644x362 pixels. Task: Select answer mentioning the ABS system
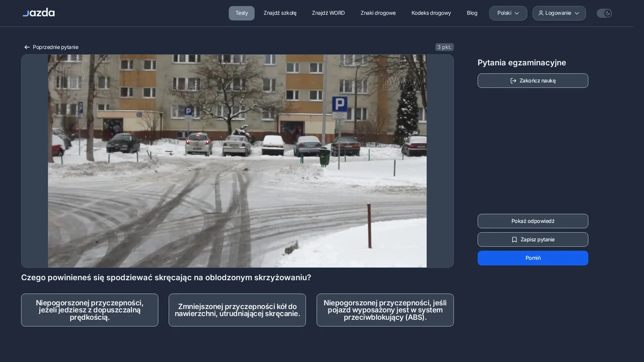point(385,310)
